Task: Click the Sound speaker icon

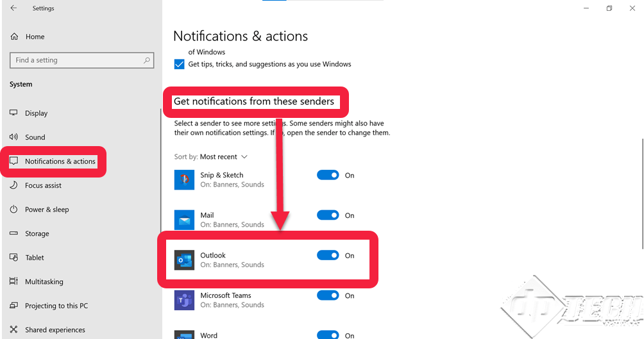Action: point(13,137)
